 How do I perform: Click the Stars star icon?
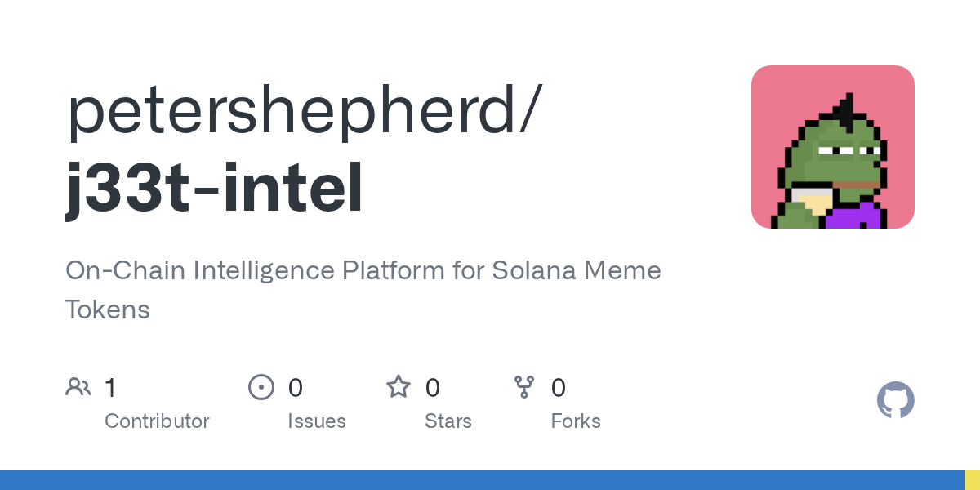click(x=398, y=387)
